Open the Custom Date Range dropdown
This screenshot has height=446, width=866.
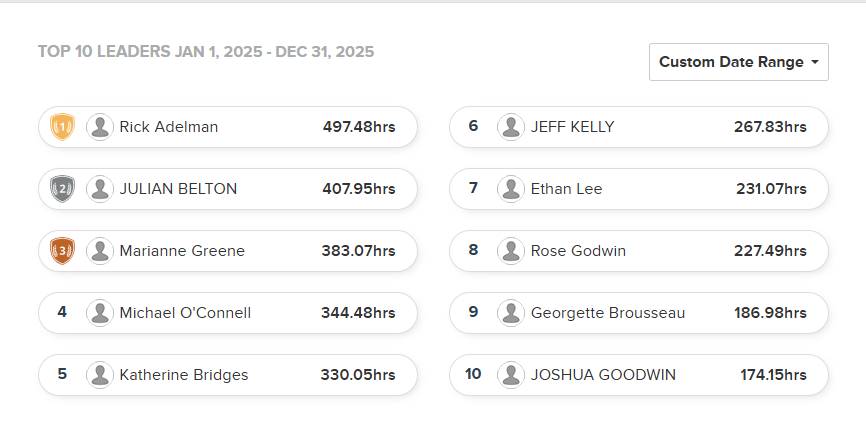click(x=738, y=62)
